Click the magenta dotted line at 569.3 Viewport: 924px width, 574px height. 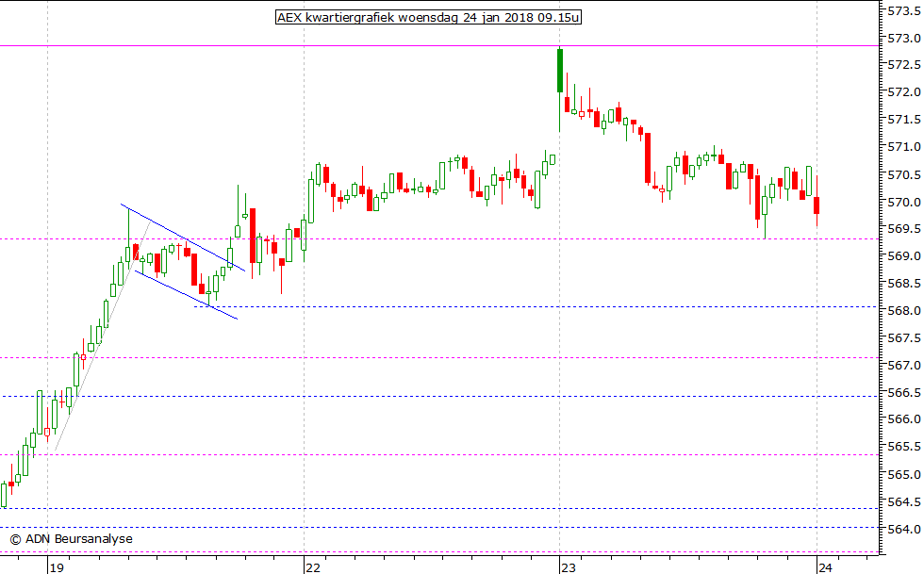coord(439,238)
